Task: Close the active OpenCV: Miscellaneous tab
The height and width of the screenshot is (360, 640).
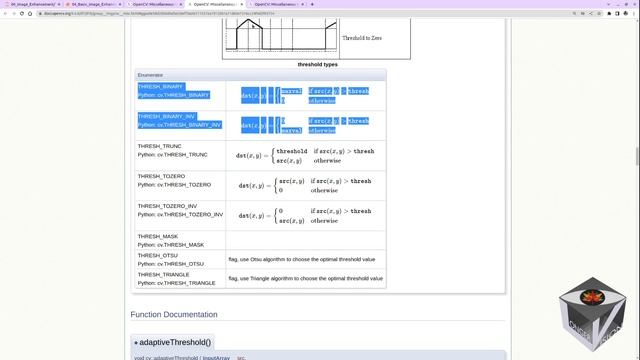Action: pyautogui.click(x=242, y=4)
